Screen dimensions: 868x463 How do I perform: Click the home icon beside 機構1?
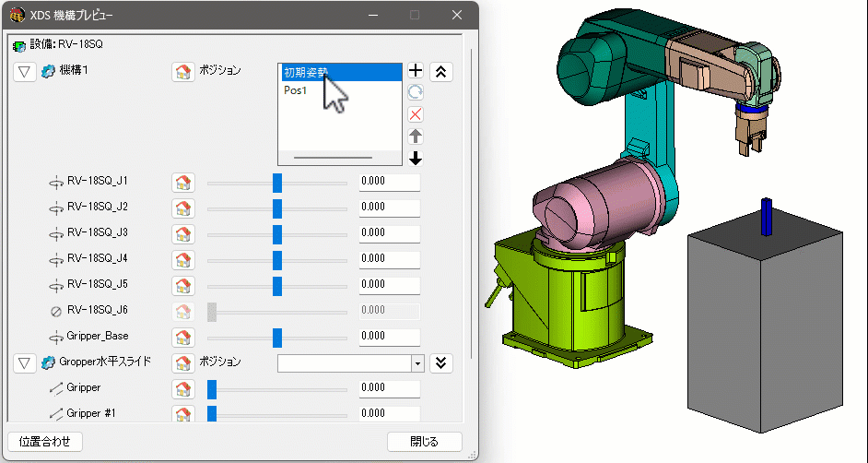[183, 71]
